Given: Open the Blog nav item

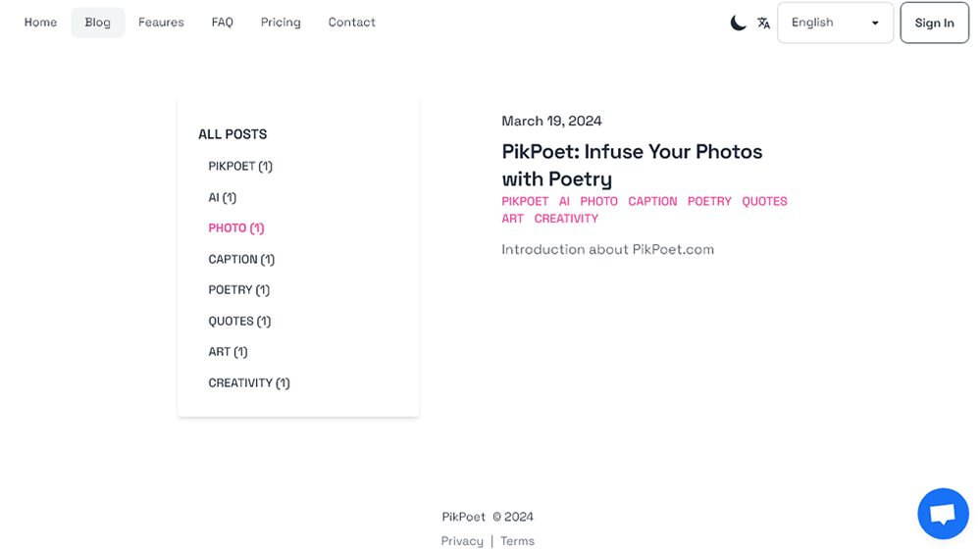Looking at the screenshot, I should (x=97, y=23).
